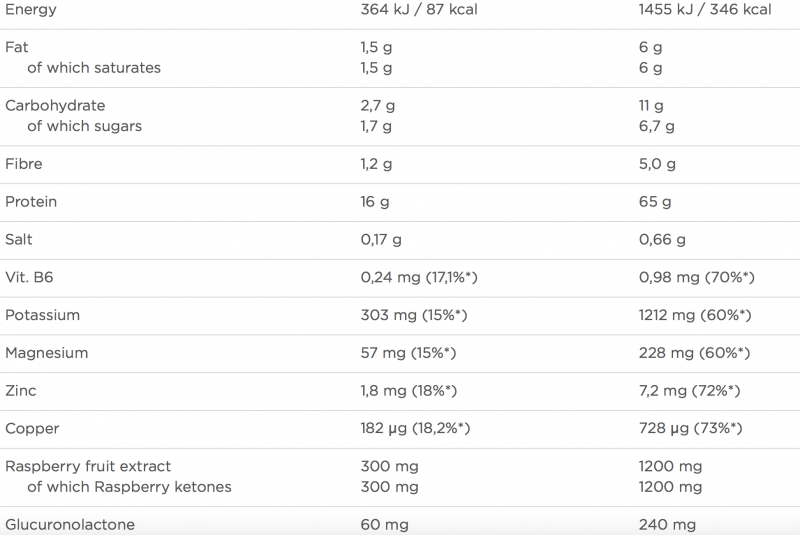Click the Zinc row label
The width and height of the screenshot is (800, 535).
(21, 391)
